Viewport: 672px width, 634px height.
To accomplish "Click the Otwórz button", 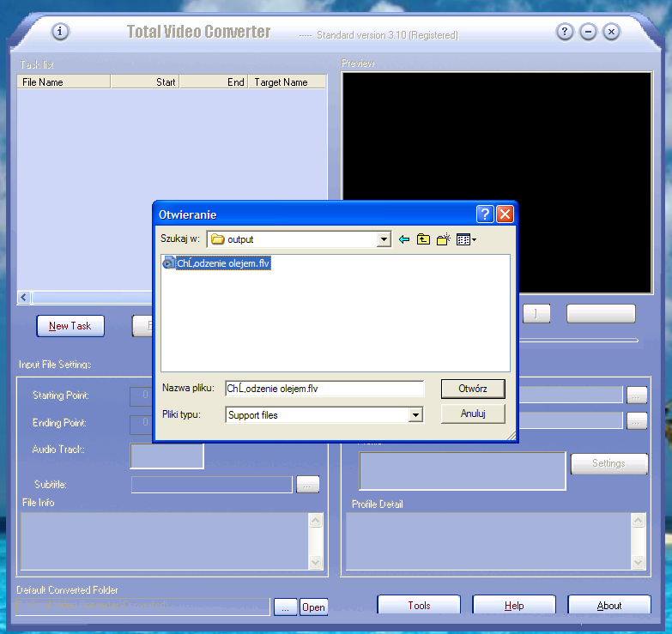I will pos(473,389).
